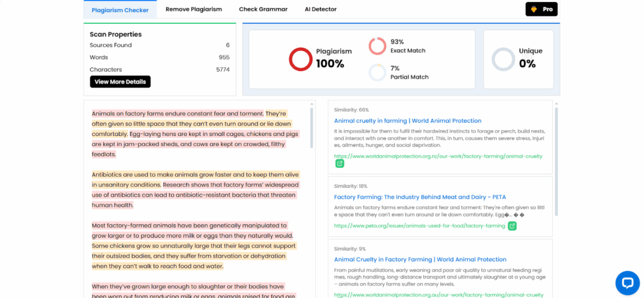Switch to the Remove Plagiarism tab
The width and height of the screenshot is (644, 298).
tap(194, 9)
